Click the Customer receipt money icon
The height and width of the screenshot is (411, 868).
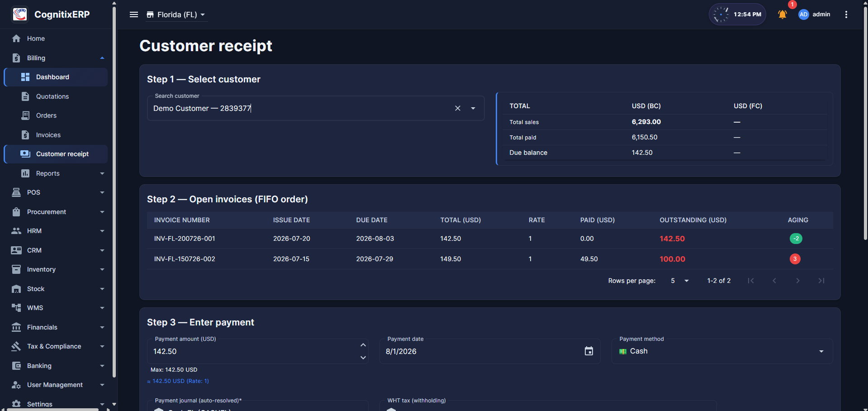pos(25,154)
